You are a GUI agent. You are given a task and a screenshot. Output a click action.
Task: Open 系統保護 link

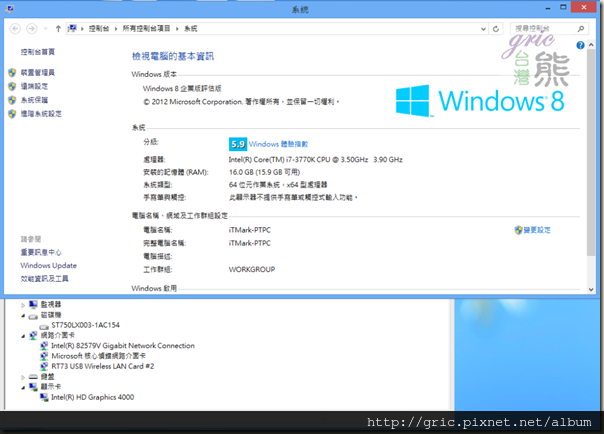point(34,100)
